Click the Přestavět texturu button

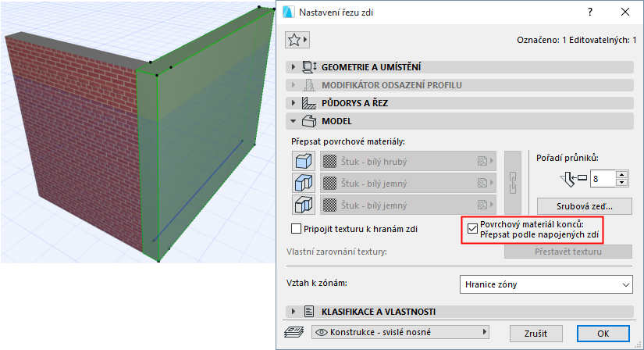point(568,252)
